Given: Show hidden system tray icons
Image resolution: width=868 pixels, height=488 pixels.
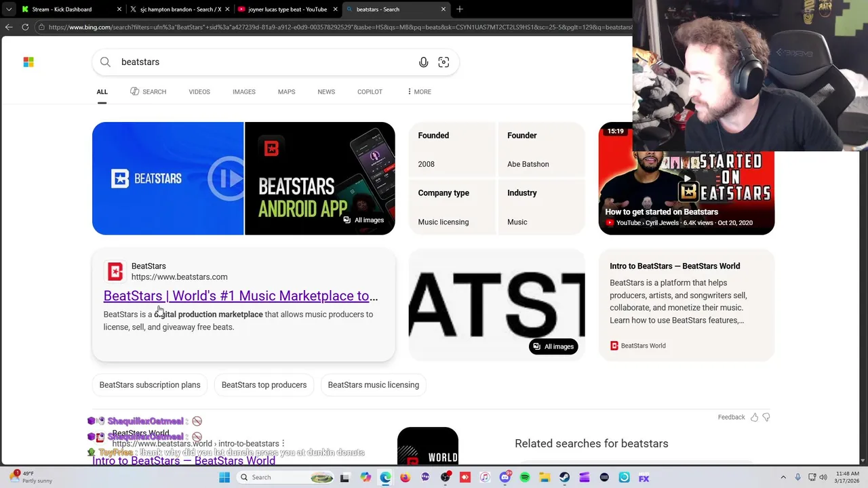Looking at the screenshot, I should tap(783, 477).
